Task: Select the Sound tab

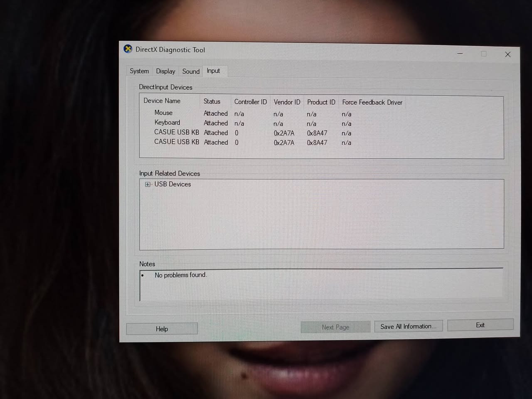Action: 190,71
